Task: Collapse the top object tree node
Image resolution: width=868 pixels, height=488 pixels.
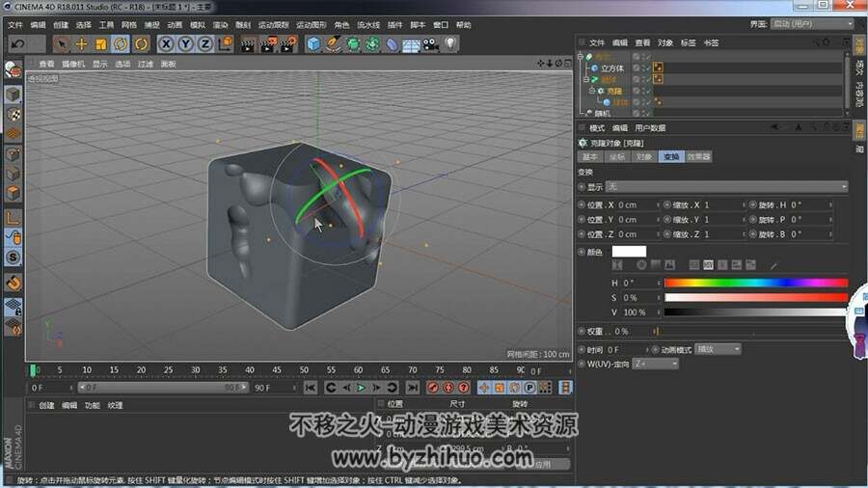Action: coord(581,56)
